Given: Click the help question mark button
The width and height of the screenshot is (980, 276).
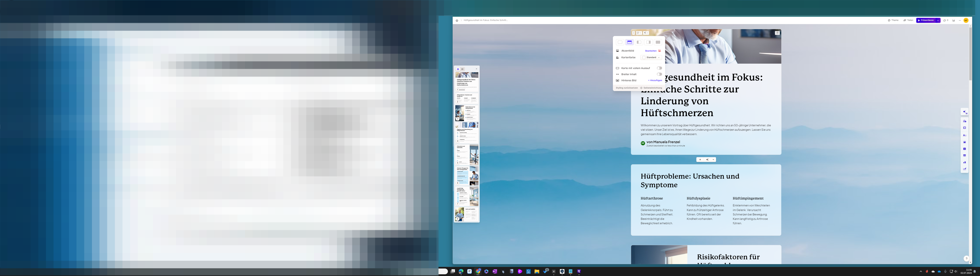Looking at the screenshot, I should [966, 259].
